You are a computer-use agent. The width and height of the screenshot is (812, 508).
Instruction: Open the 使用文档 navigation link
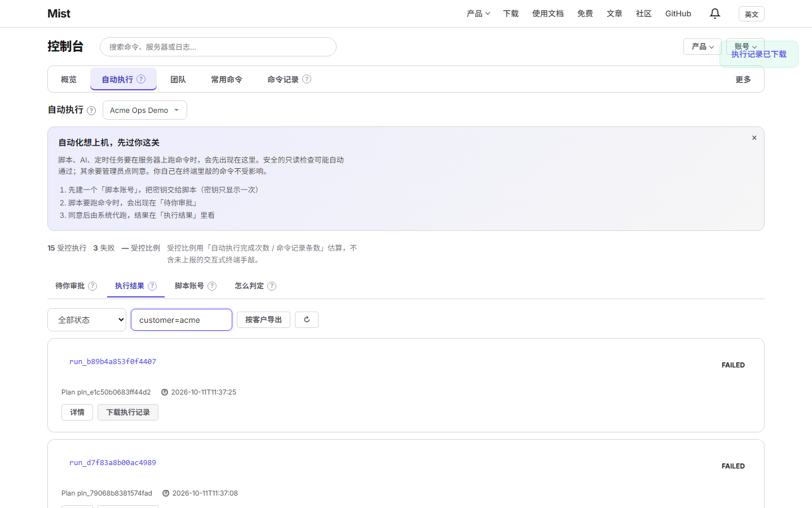[x=548, y=14]
